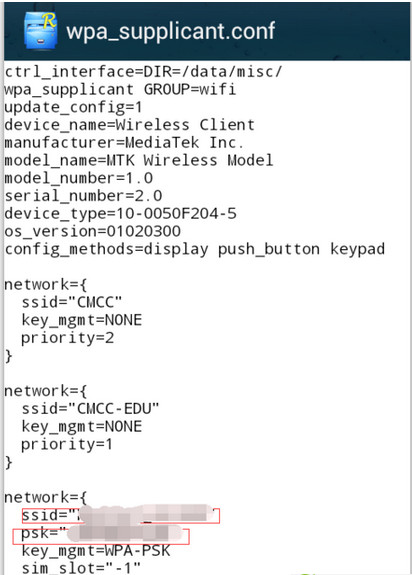Click on manufacturer=MediaTek Inc. line
Viewport: 412px width, 575px height.
124,143
